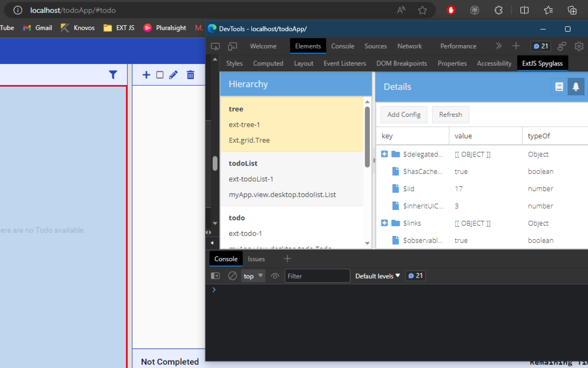Open the filter funnel in the left panel

113,75
